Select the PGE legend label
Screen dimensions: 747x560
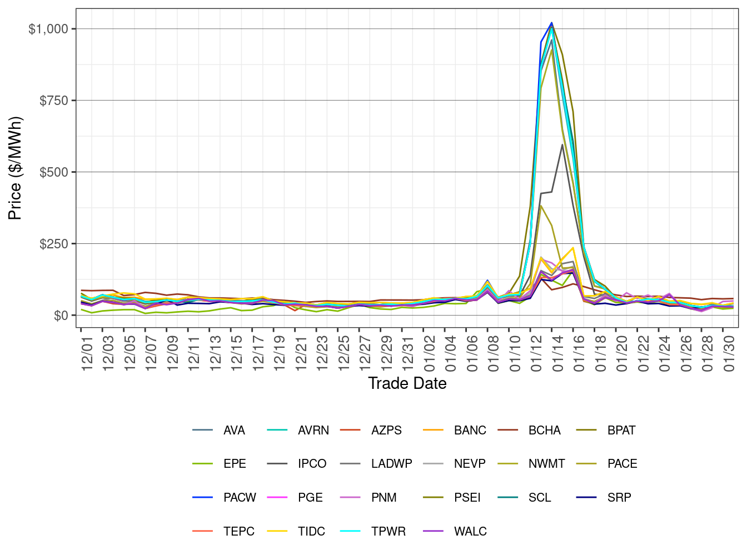coord(310,498)
